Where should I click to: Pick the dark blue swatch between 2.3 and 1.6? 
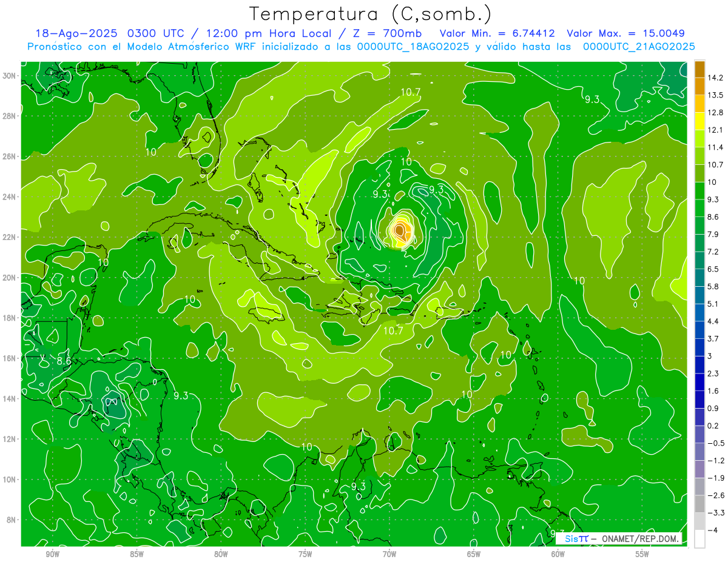point(699,383)
